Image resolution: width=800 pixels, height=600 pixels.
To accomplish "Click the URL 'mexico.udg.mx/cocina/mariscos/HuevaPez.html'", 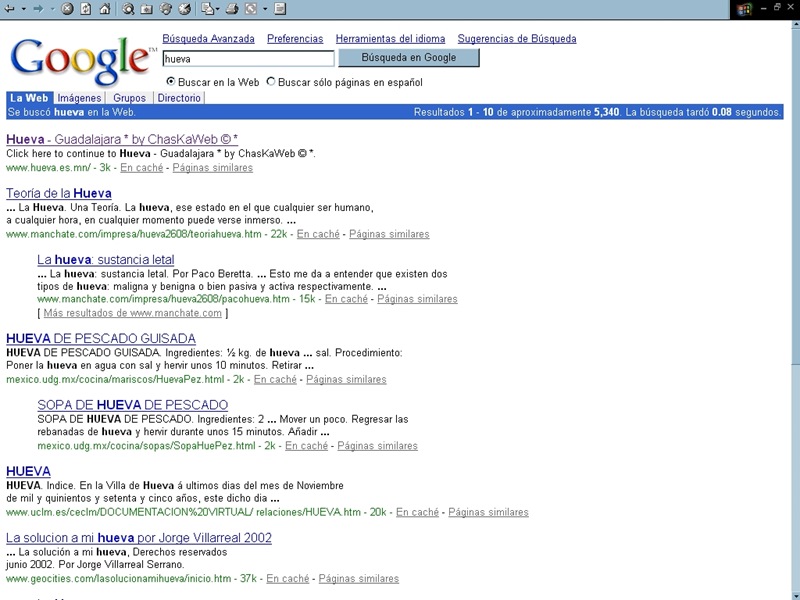I will [x=115, y=380].
